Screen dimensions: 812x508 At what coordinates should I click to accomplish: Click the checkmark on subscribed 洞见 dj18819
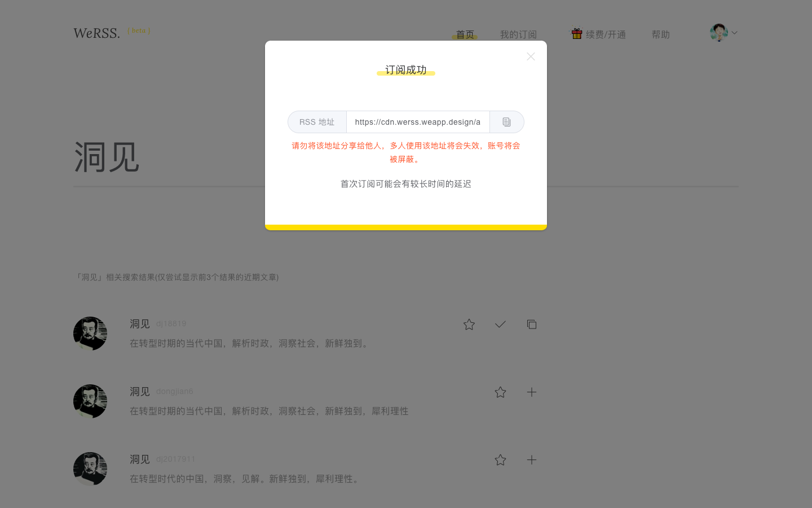(500, 324)
